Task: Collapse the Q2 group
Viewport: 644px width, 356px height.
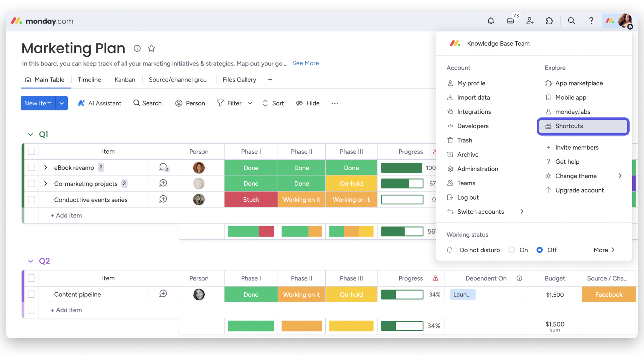Action: click(x=31, y=261)
